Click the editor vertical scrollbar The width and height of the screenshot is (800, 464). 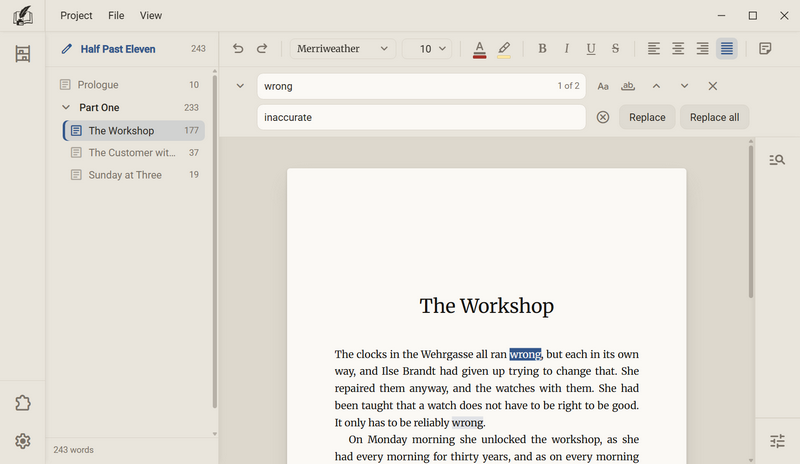[751, 222]
